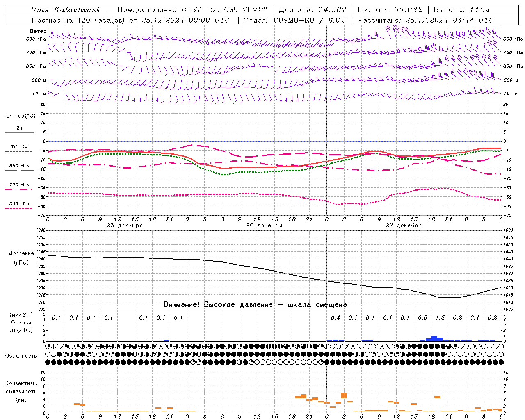
Task: Click the Td 2м legend entry
Action: coord(19,147)
